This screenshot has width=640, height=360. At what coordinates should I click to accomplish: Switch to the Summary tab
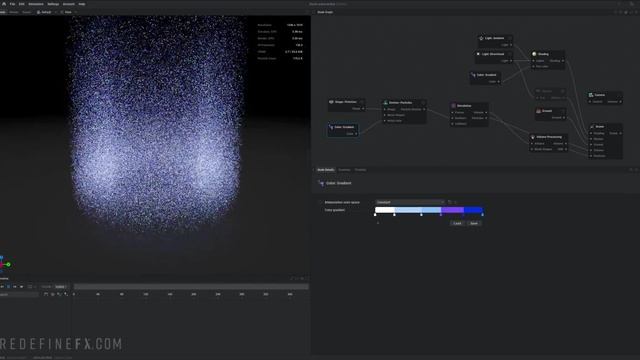pyautogui.click(x=344, y=170)
